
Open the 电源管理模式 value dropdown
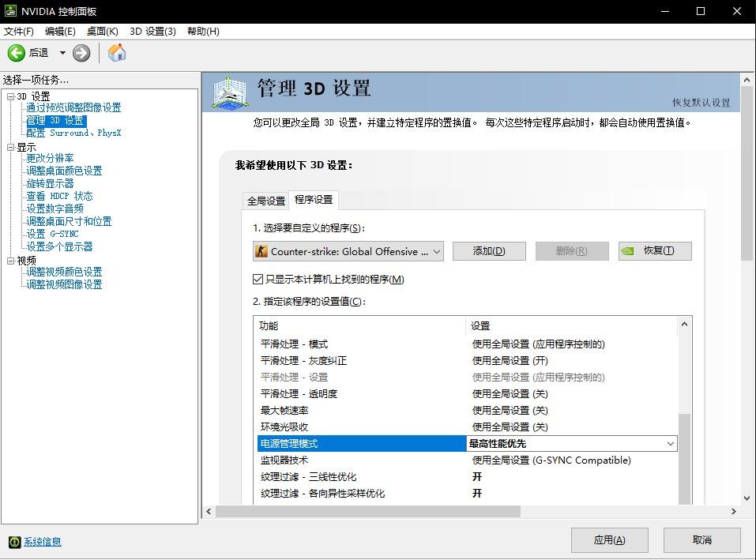(671, 444)
